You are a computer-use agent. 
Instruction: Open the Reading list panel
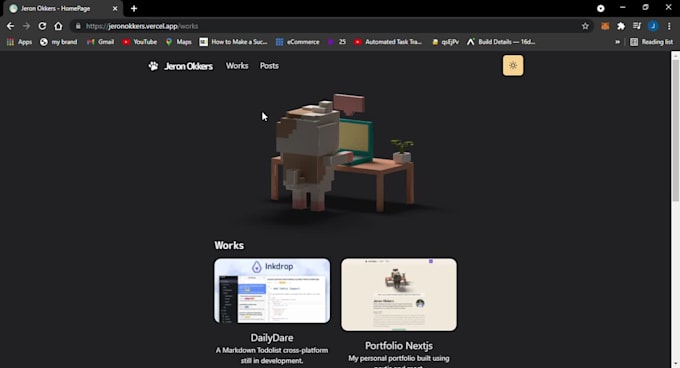[x=651, y=42]
